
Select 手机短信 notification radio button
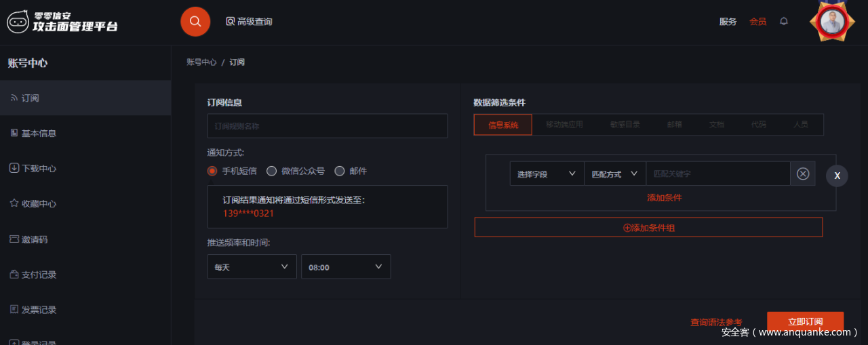click(212, 171)
